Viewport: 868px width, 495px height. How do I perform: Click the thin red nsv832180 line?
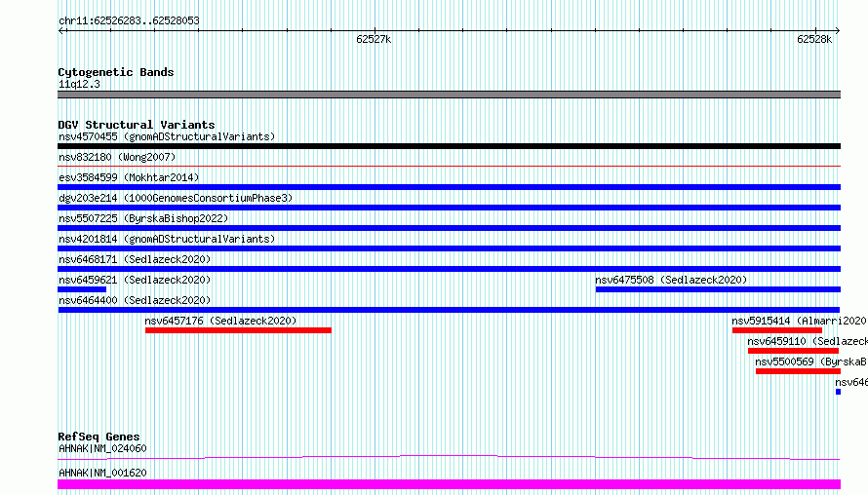click(x=449, y=166)
